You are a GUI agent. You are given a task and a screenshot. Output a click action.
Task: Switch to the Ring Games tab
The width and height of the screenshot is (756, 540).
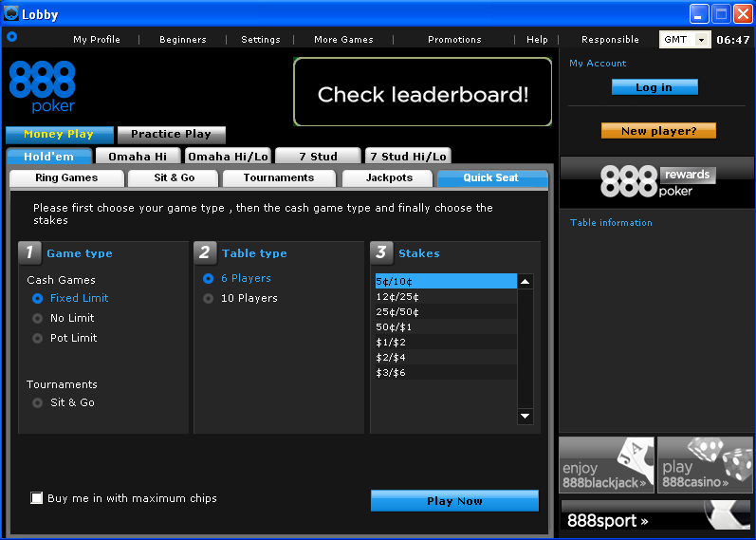(x=66, y=178)
